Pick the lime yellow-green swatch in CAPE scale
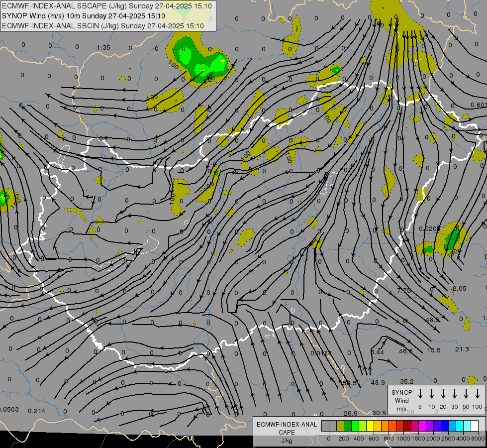 [363, 426]
